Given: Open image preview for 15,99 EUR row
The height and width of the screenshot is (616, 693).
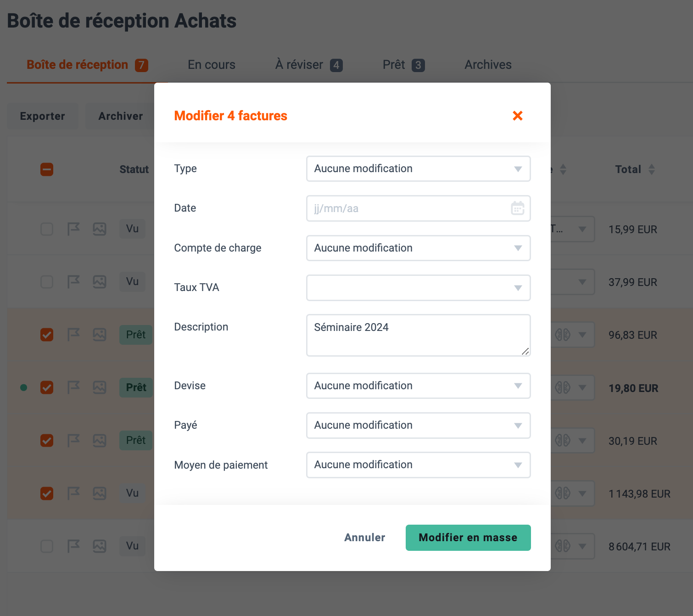Looking at the screenshot, I should (x=100, y=229).
